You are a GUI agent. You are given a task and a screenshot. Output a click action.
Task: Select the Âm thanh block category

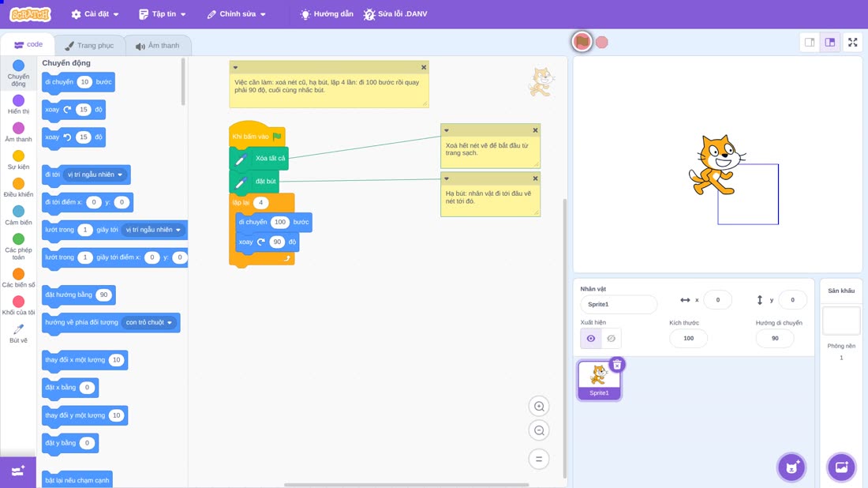click(18, 133)
